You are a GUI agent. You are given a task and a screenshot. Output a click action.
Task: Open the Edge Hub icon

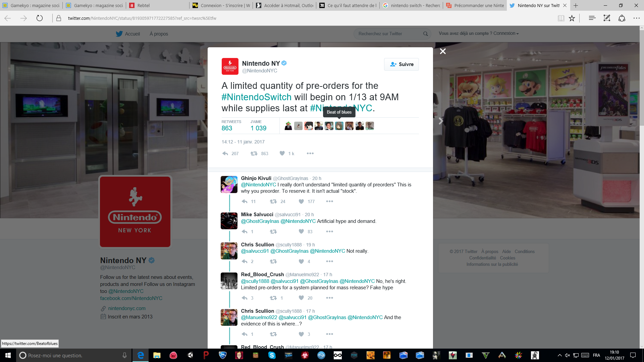coord(592,18)
